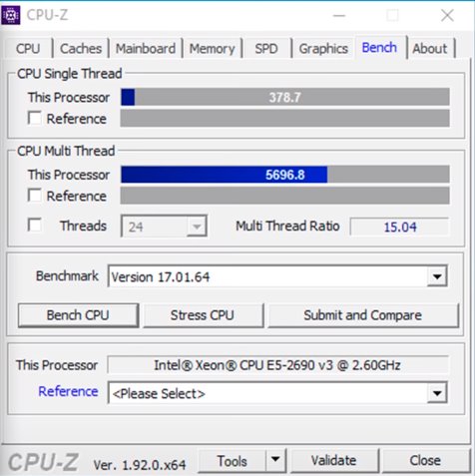Open the SPD tab
This screenshot has width=475, height=476.
[x=266, y=49]
